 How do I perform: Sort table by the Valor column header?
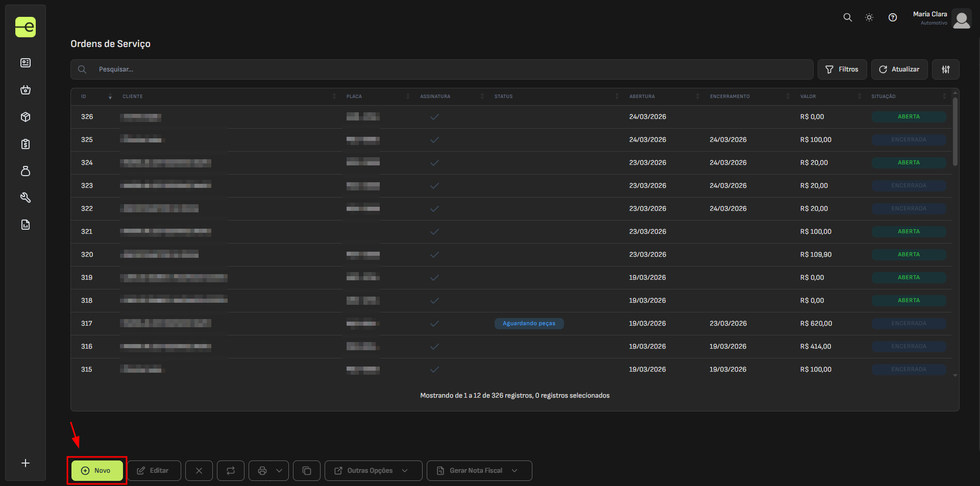click(x=808, y=96)
